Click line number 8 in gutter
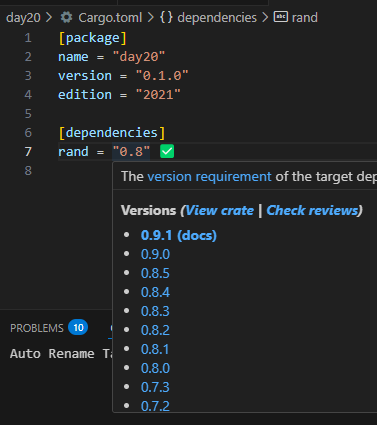The width and height of the screenshot is (377, 425). click(x=28, y=171)
